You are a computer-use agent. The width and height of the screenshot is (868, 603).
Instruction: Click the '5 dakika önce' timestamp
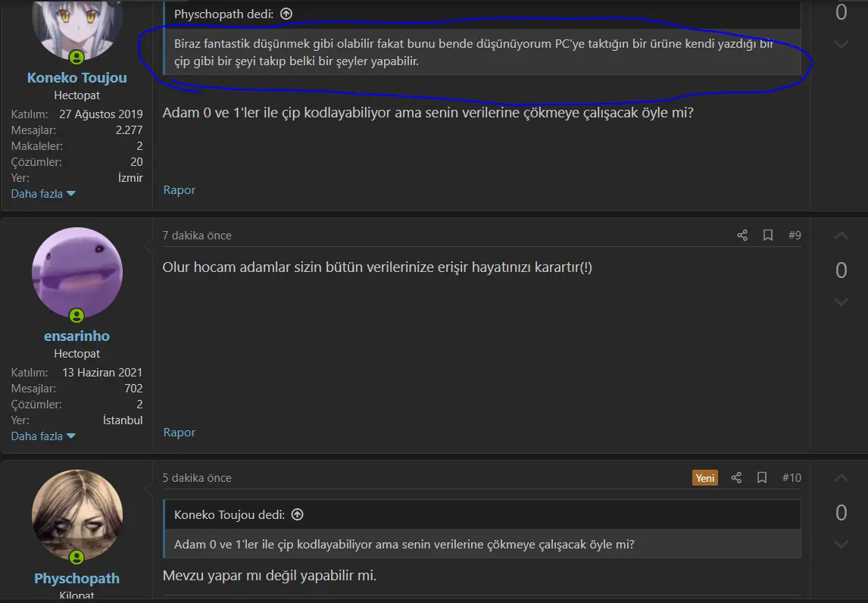(x=197, y=478)
